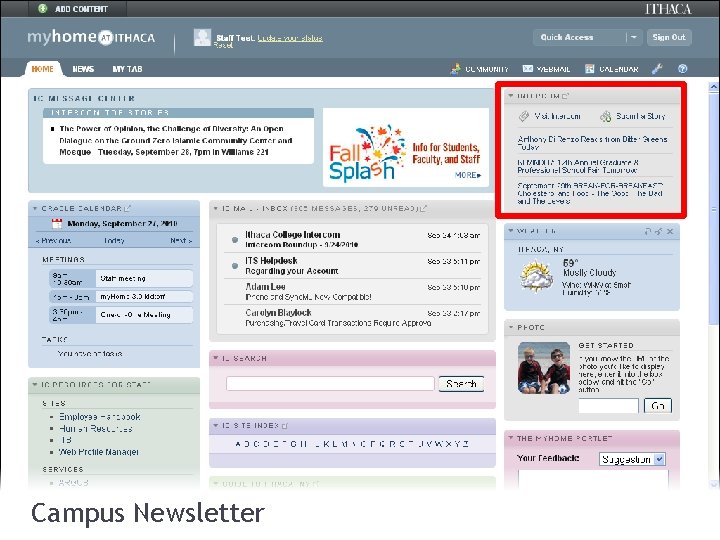Switch to the My Tab tab
720x540 pixels.
(x=127, y=69)
